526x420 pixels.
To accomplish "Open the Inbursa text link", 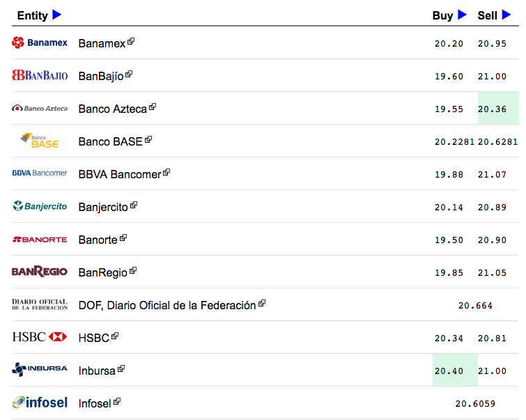I will (97, 371).
